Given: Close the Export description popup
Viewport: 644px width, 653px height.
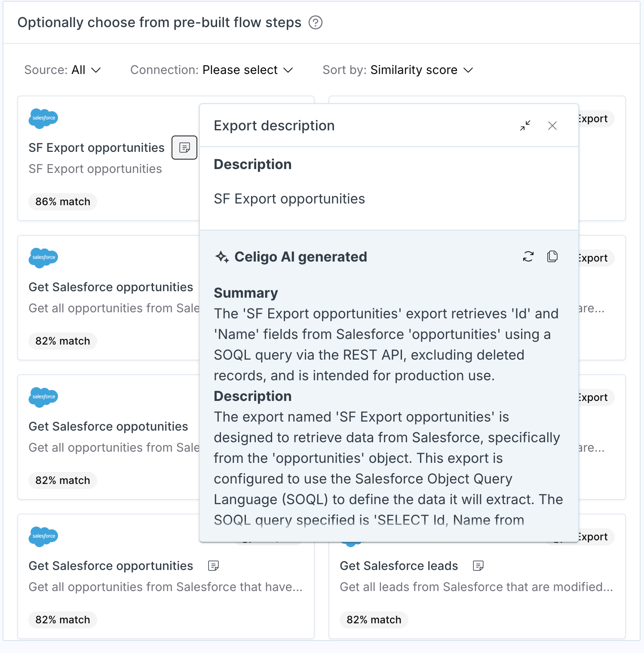Looking at the screenshot, I should 552,126.
